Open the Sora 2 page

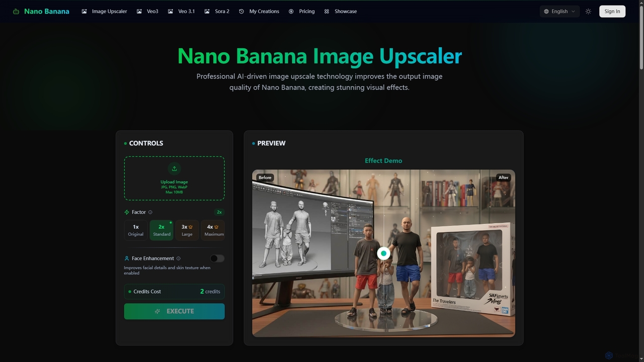pyautogui.click(x=217, y=11)
